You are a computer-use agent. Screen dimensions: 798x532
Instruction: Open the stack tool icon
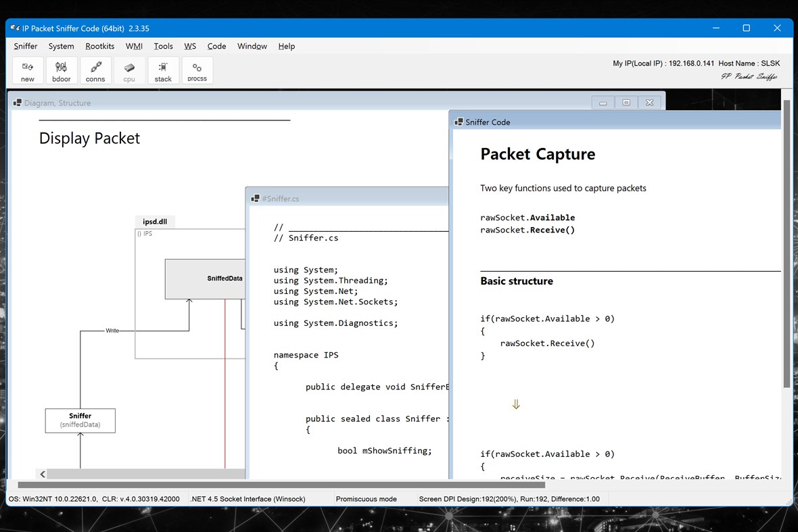pos(163,70)
